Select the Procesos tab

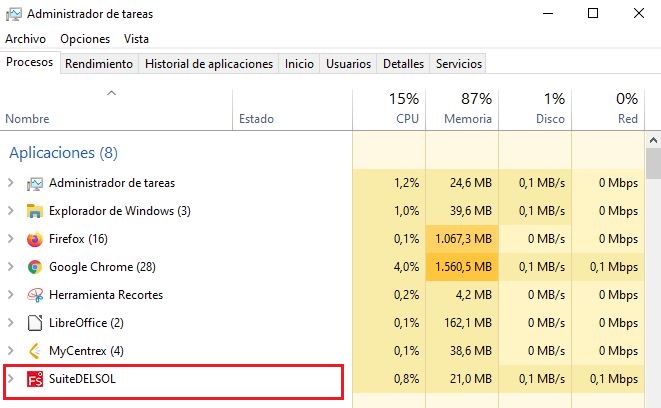coord(30,62)
